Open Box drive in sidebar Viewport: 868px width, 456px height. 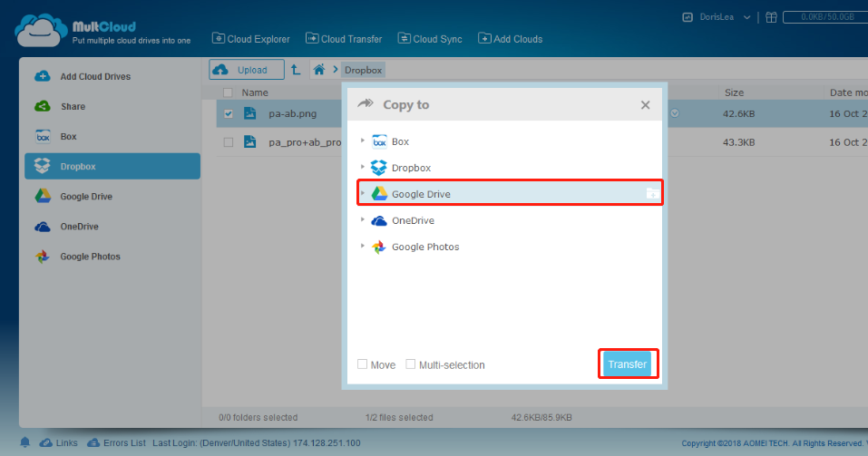pyautogui.click(x=112, y=136)
